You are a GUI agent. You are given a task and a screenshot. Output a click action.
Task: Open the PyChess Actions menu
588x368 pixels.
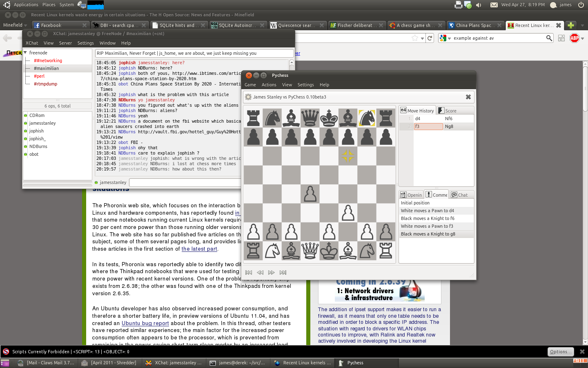(269, 85)
